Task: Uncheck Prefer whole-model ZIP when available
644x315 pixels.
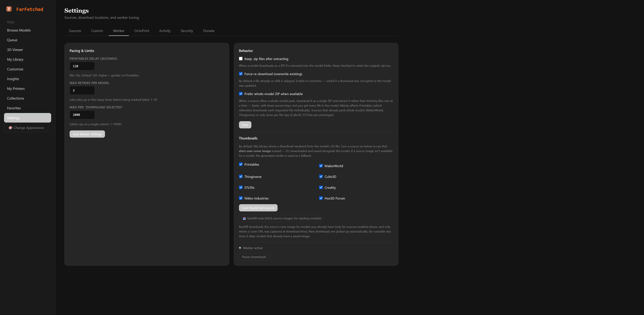Action: pyautogui.click(x=241, y=94)
